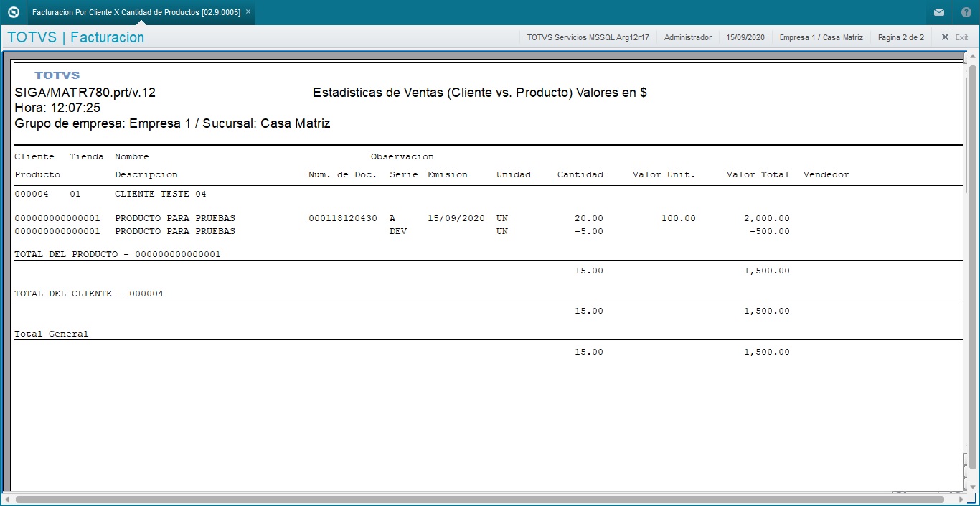The width and height of the screenshot is (980, 506).
Task: Click the Total General label
Action: click(52, 334)
